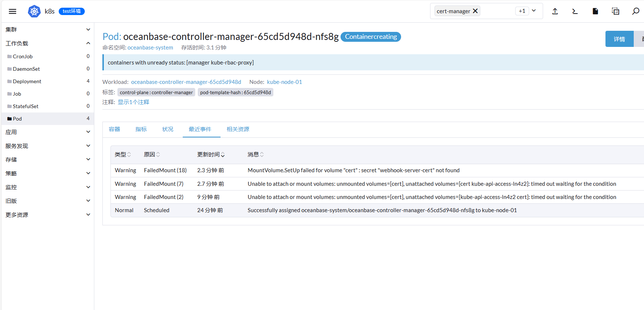Switch to the 指标 tab
Screen dimensions: 644x310
141,129
